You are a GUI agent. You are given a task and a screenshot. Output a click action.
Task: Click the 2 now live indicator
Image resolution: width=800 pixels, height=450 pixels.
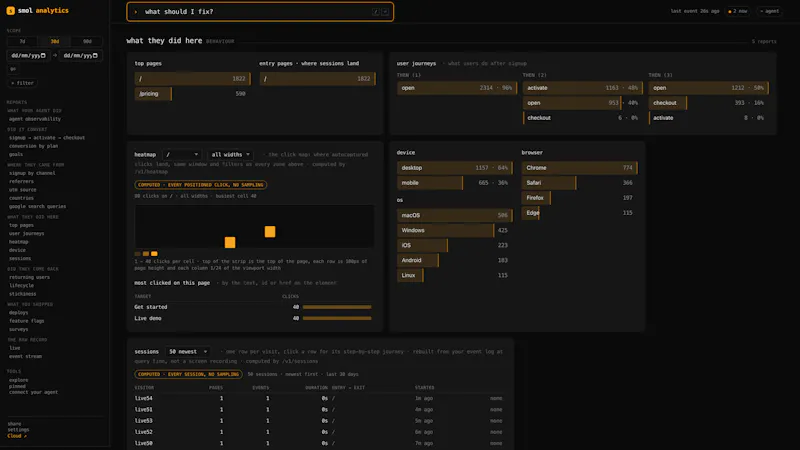(738, 11)
